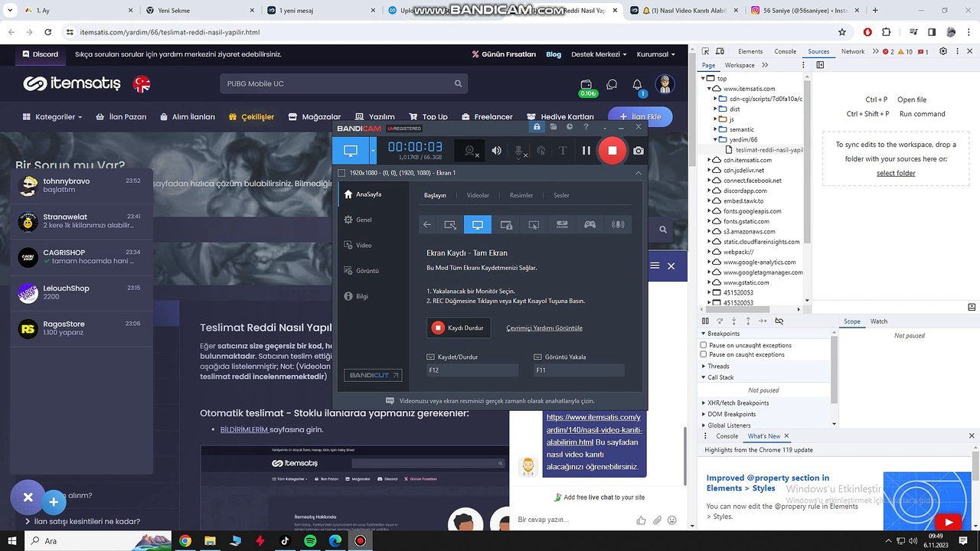Screen dimensions: 980x551
Task: Toggle the webcam overlay in Bandicam
Action: coord(471,151)
